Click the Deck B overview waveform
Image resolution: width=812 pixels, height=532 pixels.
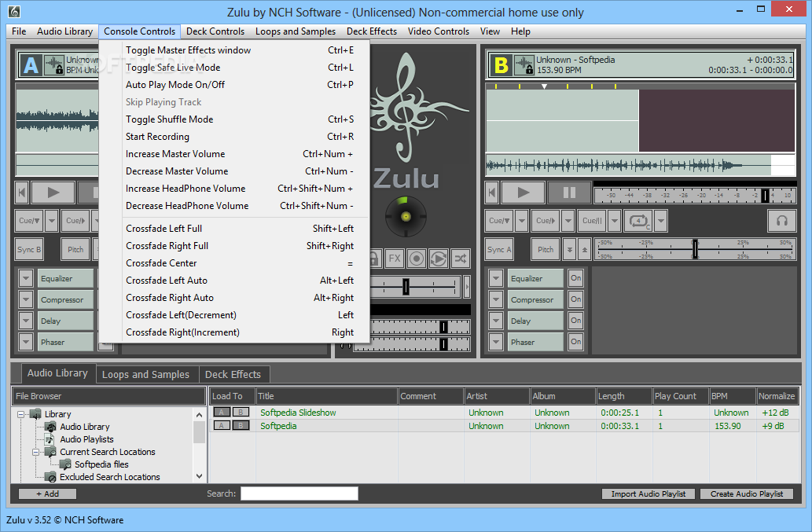640,166
